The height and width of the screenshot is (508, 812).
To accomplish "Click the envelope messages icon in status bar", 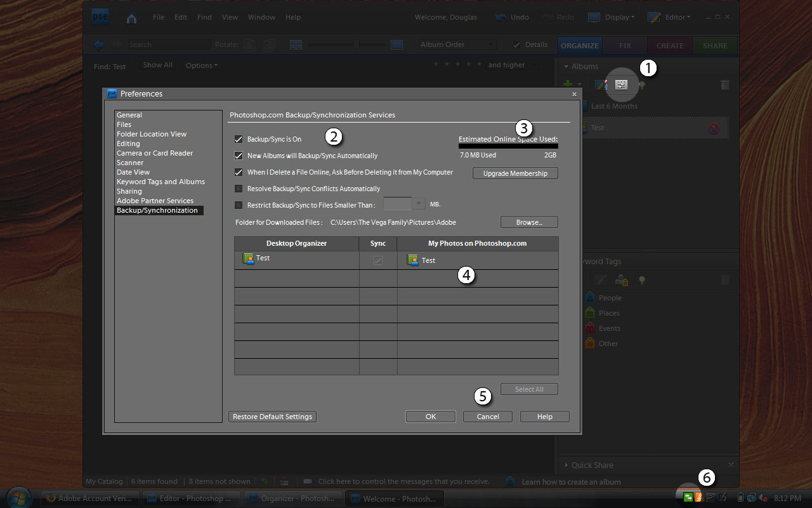I will pos(307,482).
